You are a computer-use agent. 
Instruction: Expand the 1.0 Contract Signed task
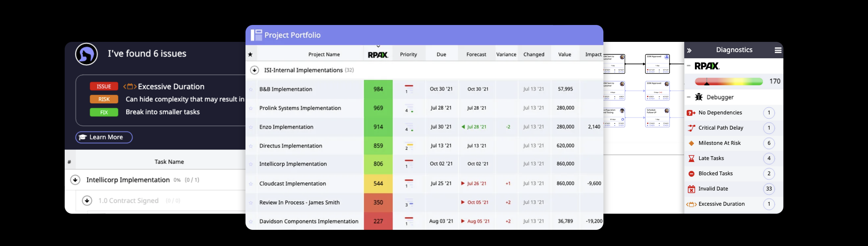pos(87,200)
